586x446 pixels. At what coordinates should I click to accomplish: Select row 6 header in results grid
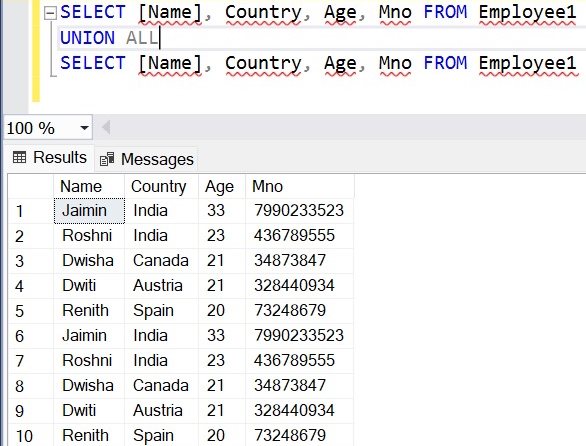pos(31,336)
